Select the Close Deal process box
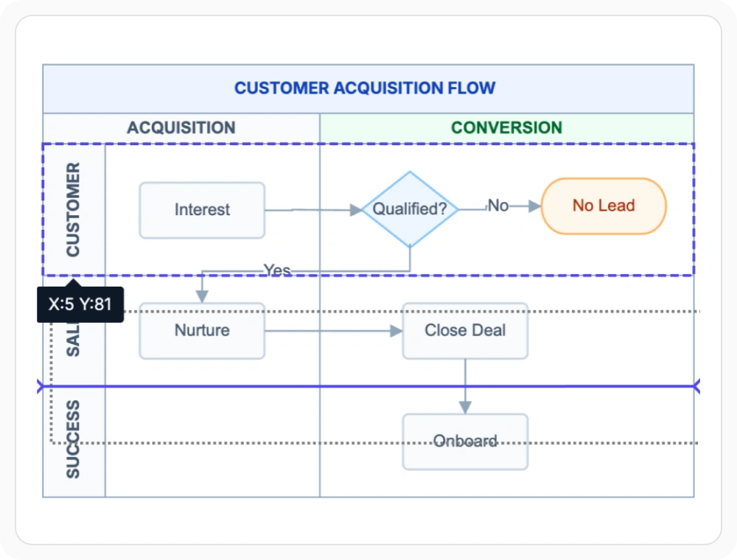The image size is (737, 560). point(465,331)
